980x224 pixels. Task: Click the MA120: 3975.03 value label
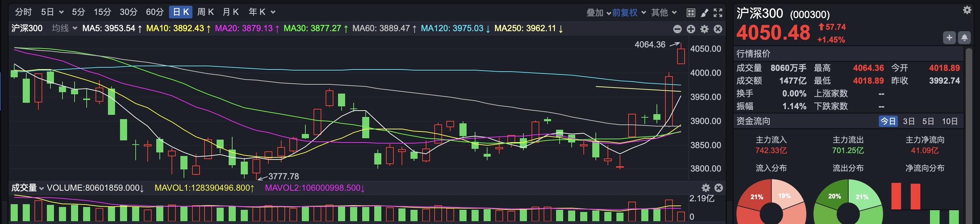pyautogui.click(x=456, y=28)
